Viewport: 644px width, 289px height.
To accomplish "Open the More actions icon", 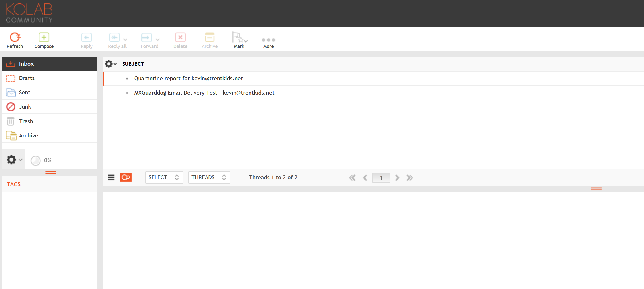I will pos(268,40).
